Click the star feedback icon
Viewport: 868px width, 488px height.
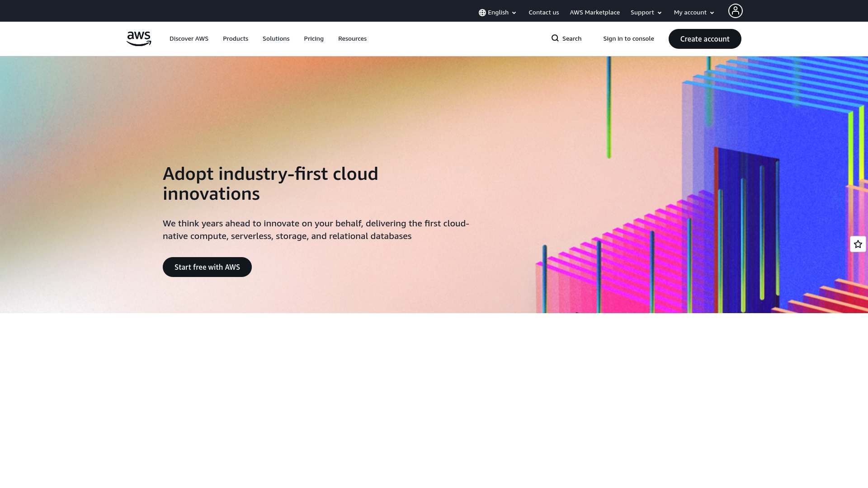point(858,244)
